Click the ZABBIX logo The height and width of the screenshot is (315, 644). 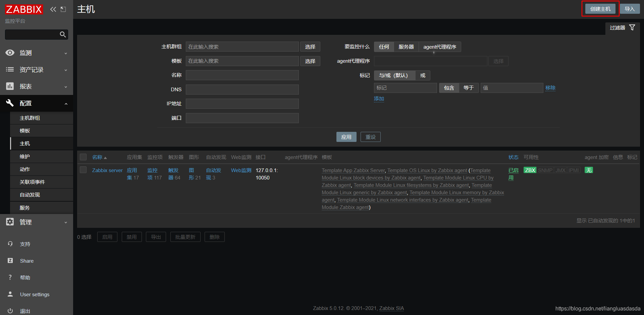point(24,9)
